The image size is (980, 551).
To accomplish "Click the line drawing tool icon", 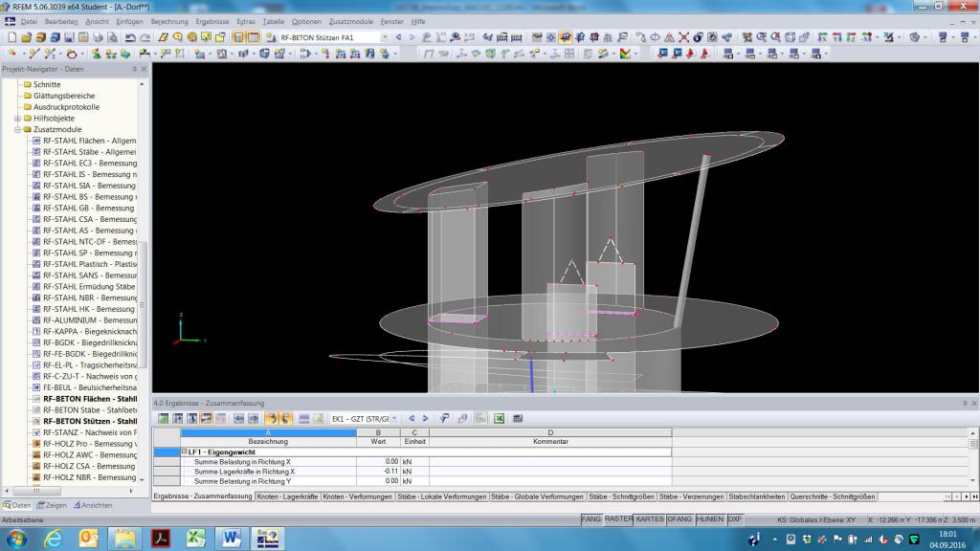I will point(34,54).
